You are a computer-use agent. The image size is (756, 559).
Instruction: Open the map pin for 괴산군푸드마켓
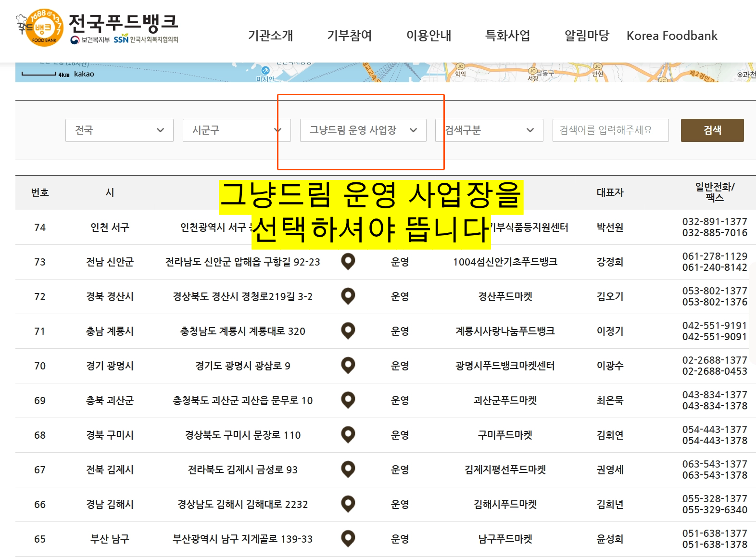(348, 400)
